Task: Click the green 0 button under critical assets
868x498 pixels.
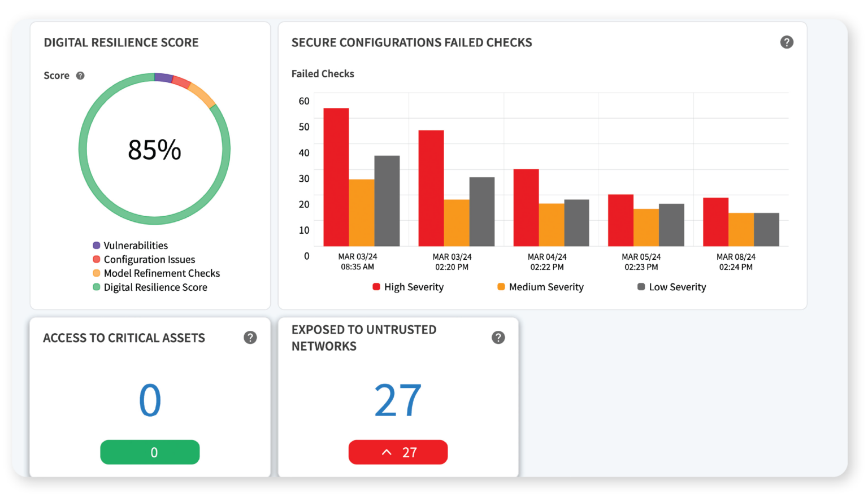Action: tap(150, 452)
